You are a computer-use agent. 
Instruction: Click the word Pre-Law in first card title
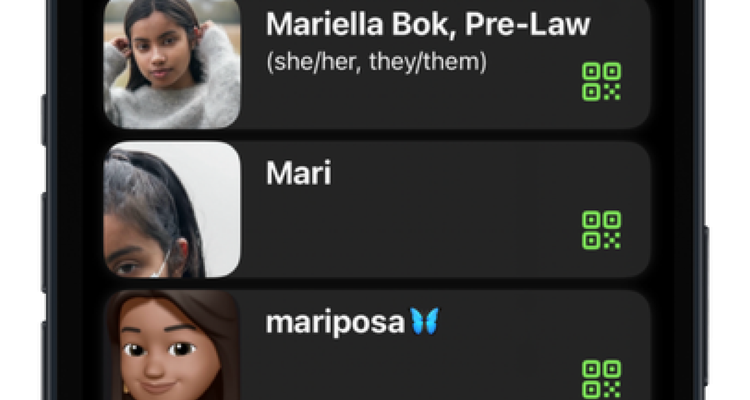tap(528, 24)
